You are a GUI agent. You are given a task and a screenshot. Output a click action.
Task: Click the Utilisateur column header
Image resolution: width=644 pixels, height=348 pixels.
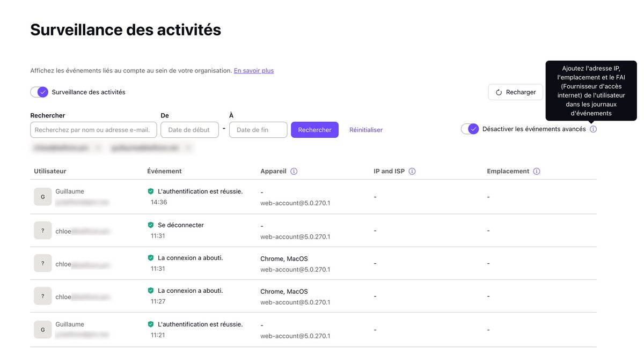(50, 172)
